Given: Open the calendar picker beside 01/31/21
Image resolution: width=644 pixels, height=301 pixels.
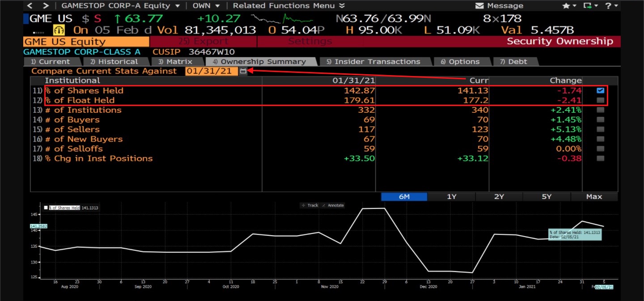Looking at the screenshot, I should 243,71.
